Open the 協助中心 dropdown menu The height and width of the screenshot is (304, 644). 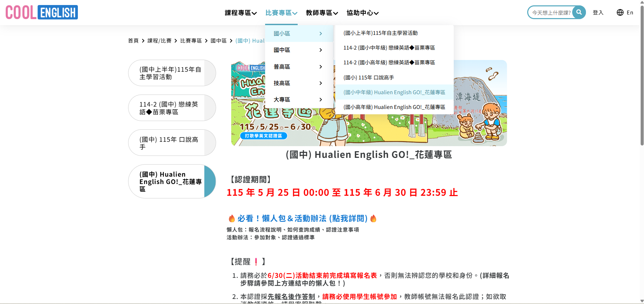pos(362,13)
